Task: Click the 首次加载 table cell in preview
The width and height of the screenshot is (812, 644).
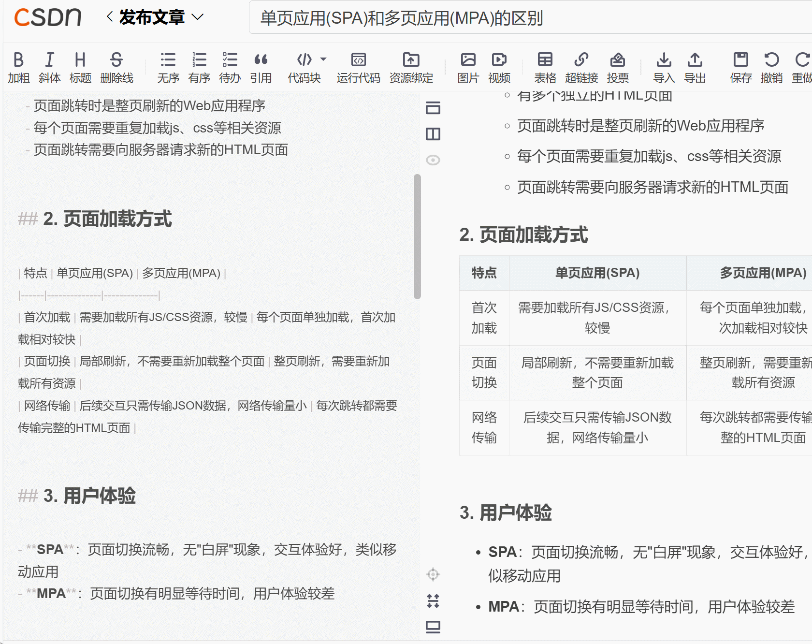Action: click(x=484, y=318)
